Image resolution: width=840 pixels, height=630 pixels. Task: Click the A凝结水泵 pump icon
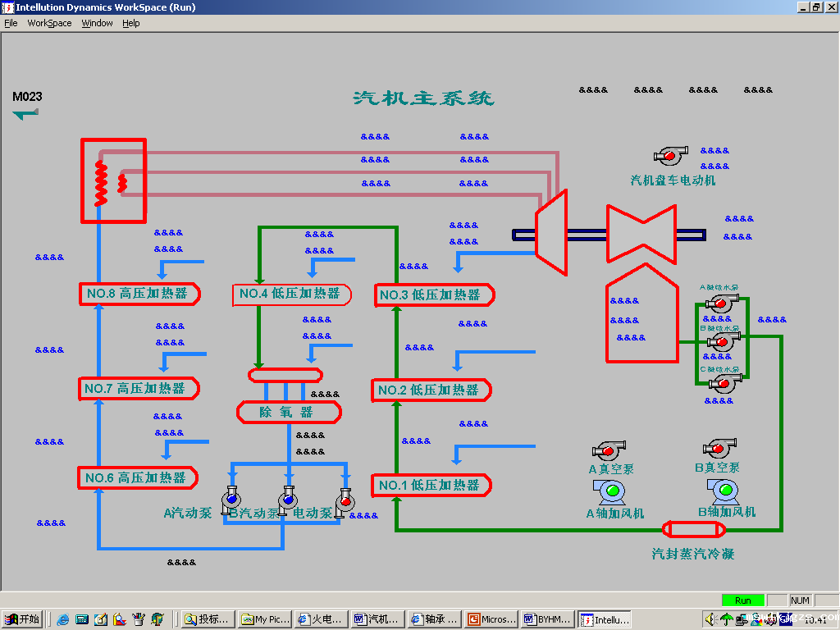(x=721, y=303)
